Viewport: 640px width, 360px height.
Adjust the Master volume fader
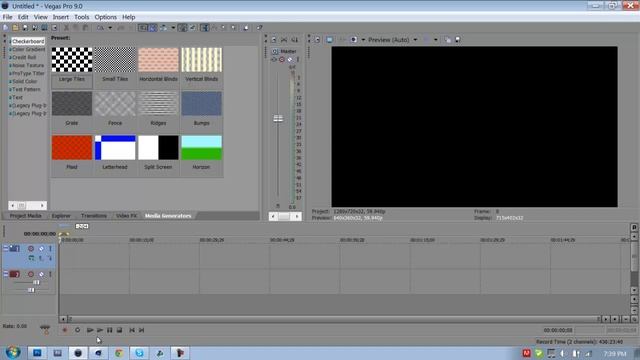(x=278, y=119)
